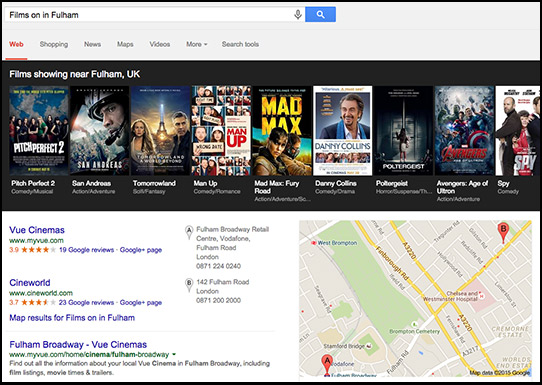Screen dimensions: 542x385
Task: Open Map results for Films on in Fulham
Action: [72, 318]
